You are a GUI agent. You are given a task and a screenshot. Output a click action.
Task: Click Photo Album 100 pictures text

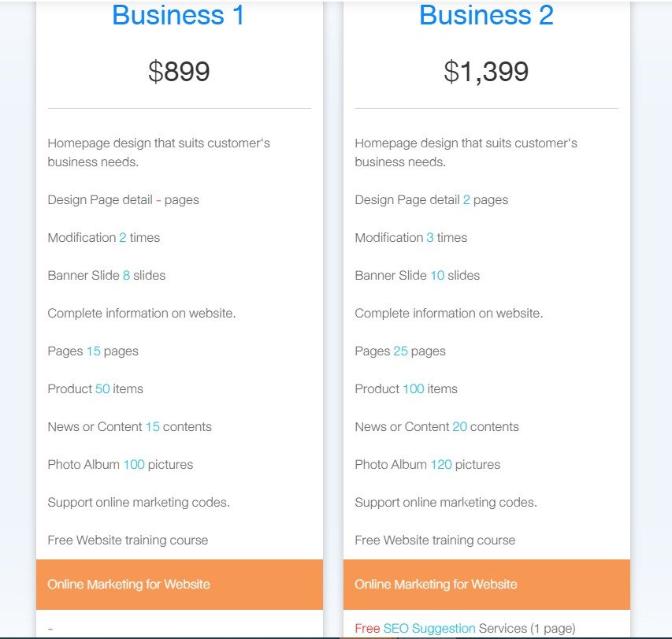[120, 465]
